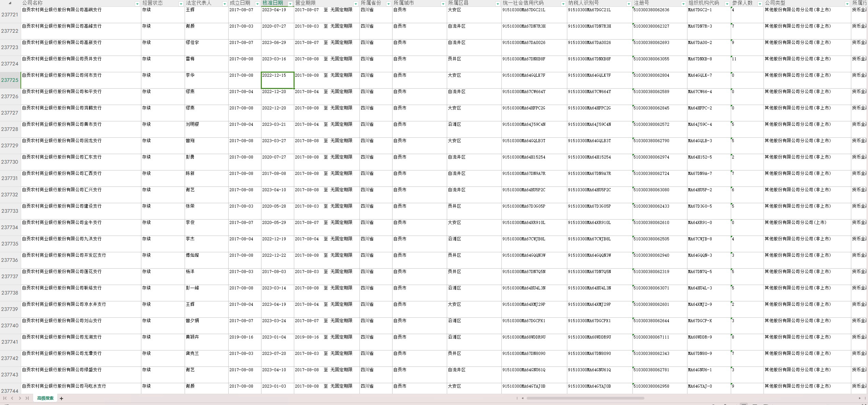Select company type cell 其他股份有限公司分公司(上市)
The height and width of the screenshot is (405, 868).
coord(807,227)
